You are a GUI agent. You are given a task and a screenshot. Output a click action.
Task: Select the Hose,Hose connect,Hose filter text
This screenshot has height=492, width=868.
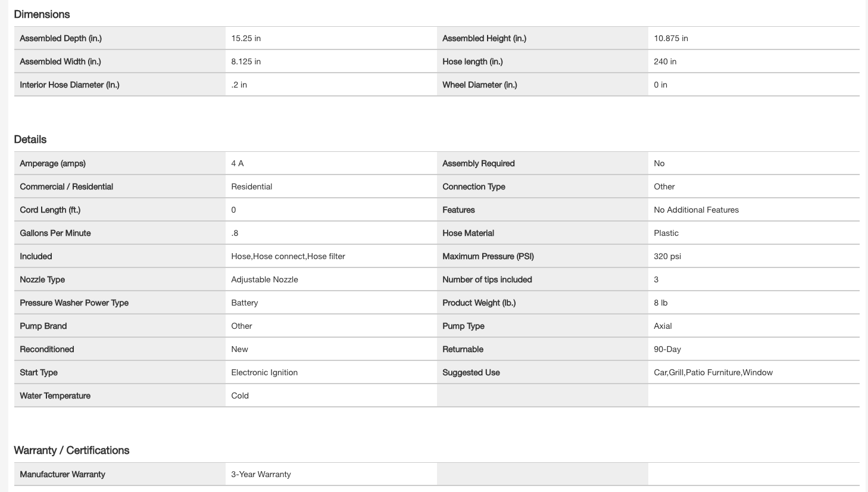click(288, 256)
